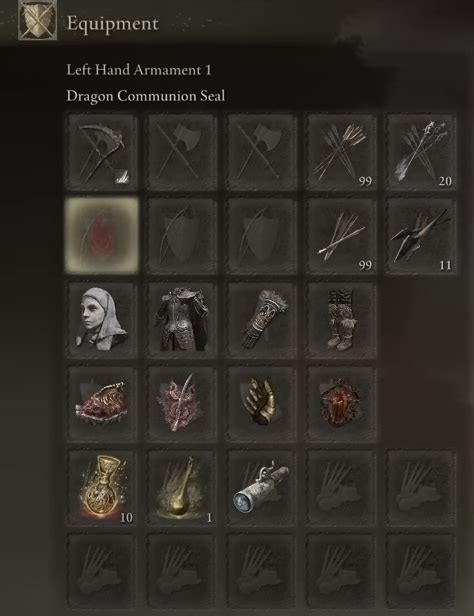The width and height of the screenshot is (474, 616).
Task: Open the hooded head armor slot
Action: 102,320
